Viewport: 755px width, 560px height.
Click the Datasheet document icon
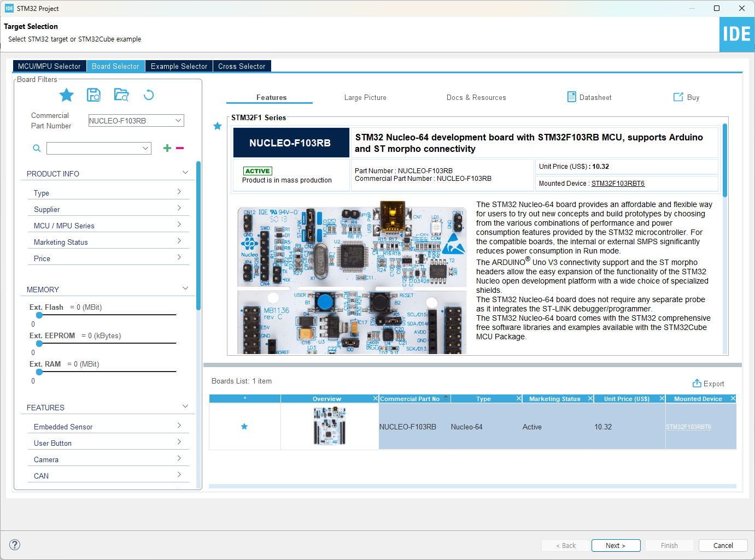click(571, 97)
